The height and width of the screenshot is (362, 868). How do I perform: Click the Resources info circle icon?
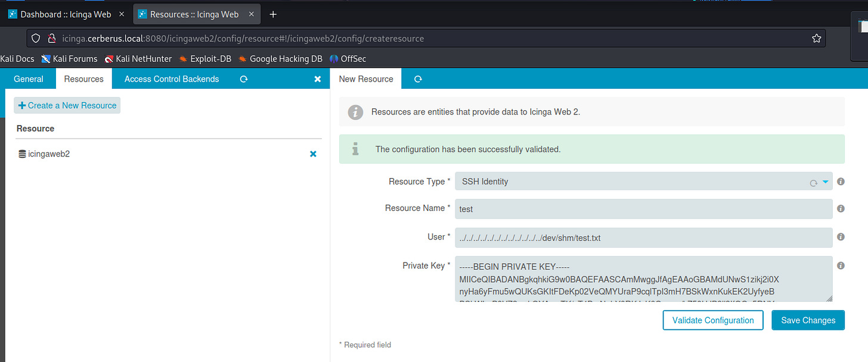[355, 112]
